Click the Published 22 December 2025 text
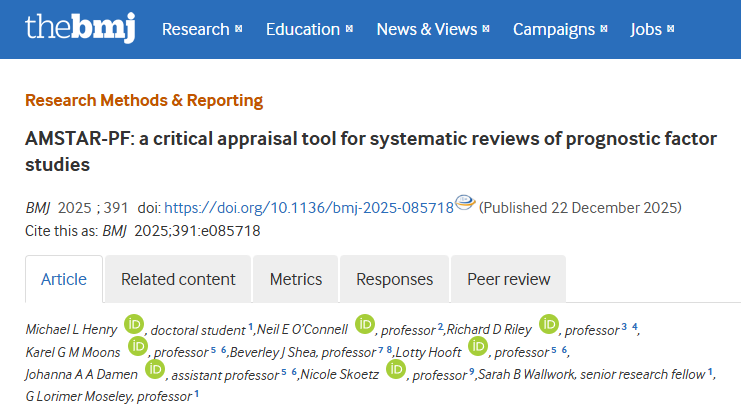 click(x=580, y=208)
